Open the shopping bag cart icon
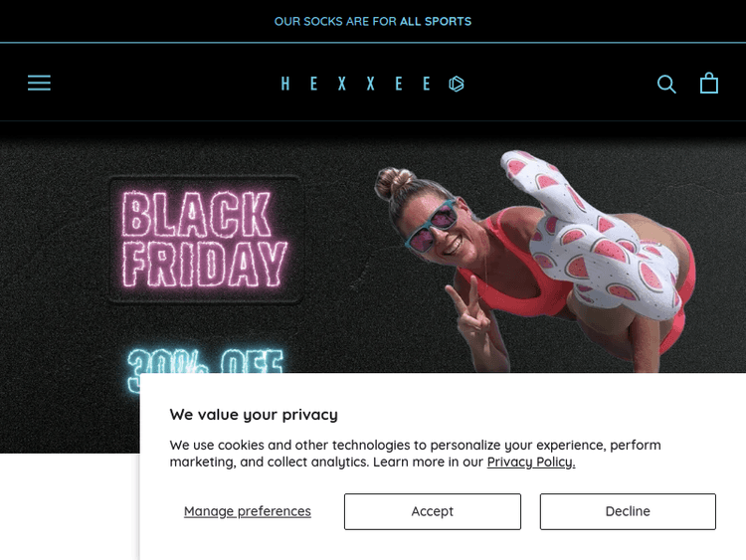This screenshot has height=560, width=746. pyautogui.click(x=709, y=83)
